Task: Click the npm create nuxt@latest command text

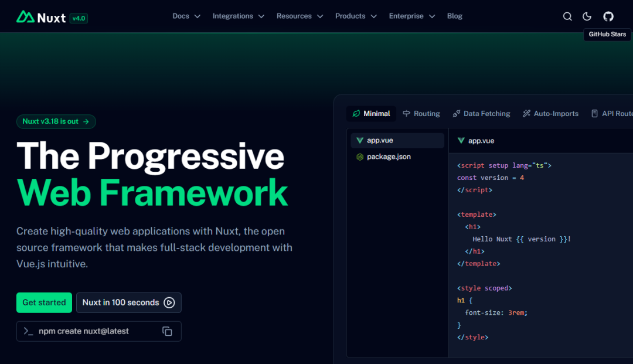Action: [x=84, y=331]
